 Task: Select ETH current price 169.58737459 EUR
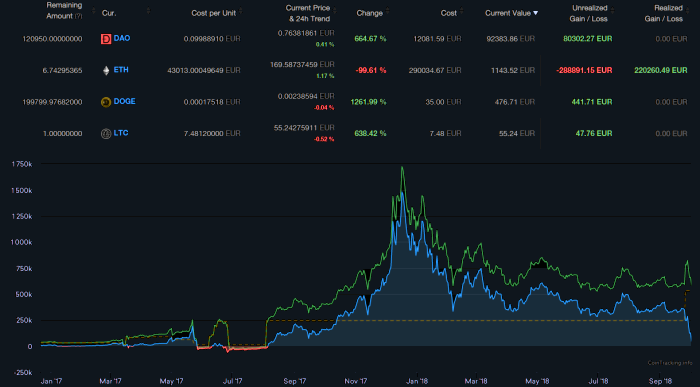coord(302,65)
